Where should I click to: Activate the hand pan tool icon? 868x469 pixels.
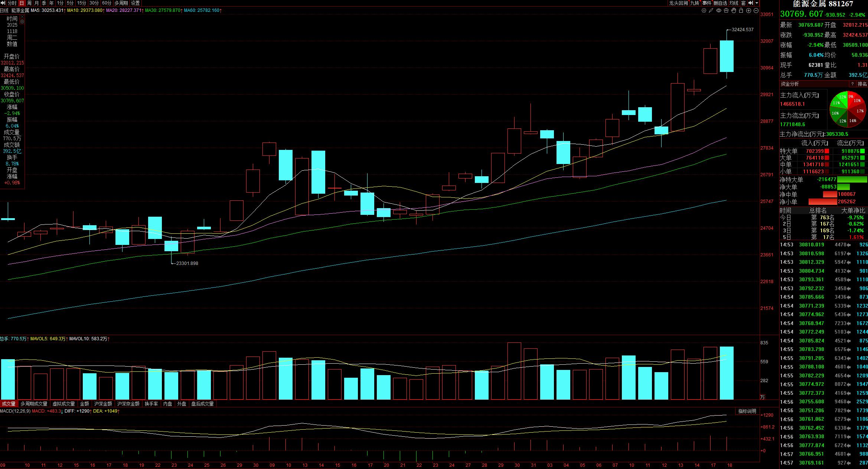tap(734, 10)
